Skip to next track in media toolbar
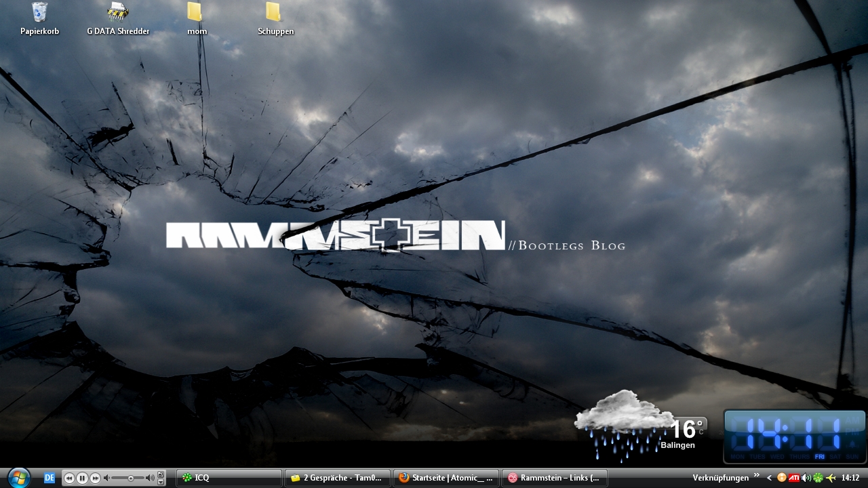Screen dimensions: 868x488 coord(95,478)
